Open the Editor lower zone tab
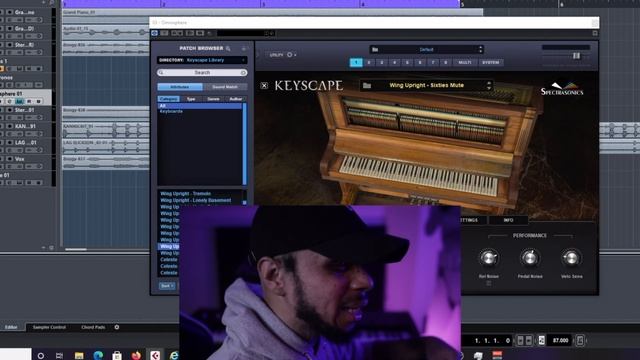The height and width of the screenshot is (360, 640). pos(11,327)
